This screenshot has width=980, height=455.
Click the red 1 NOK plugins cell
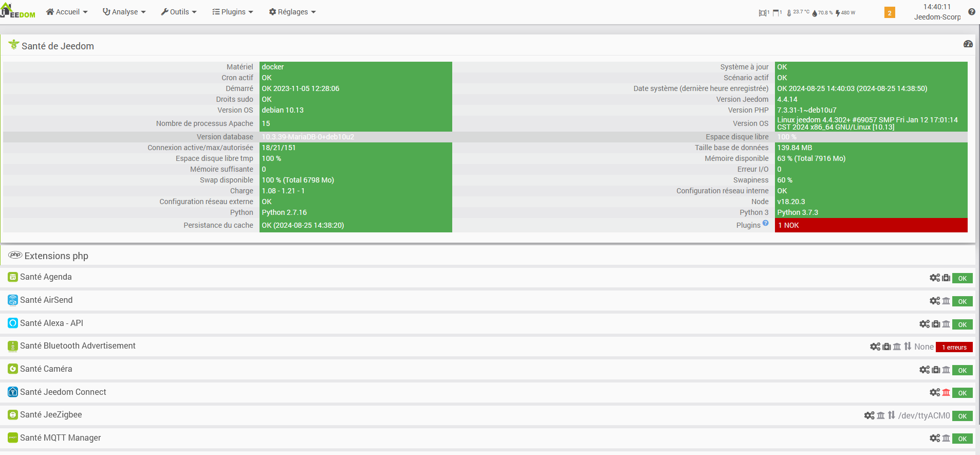click(x=871, y=225)
